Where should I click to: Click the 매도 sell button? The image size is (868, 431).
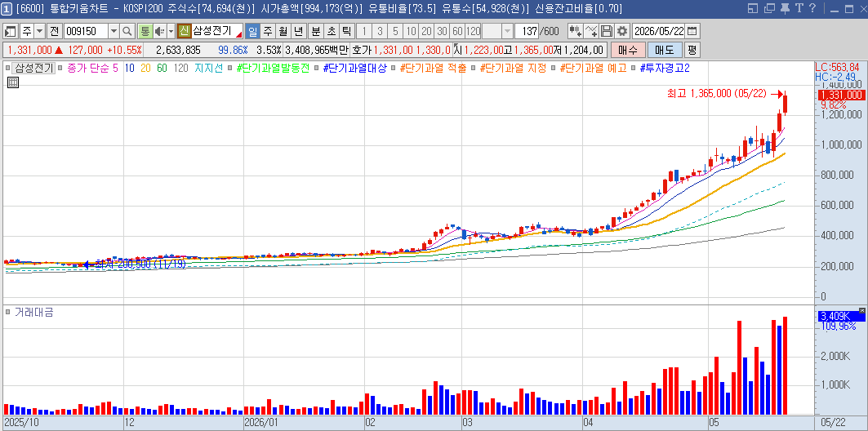665,50
